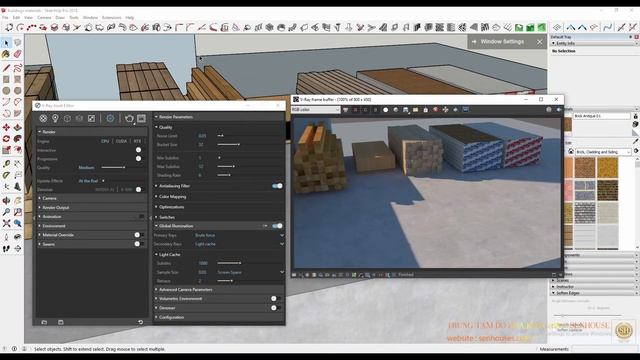
Task: Open Settings gear tab in Asset Editor
Action: [x=110, y=118]
